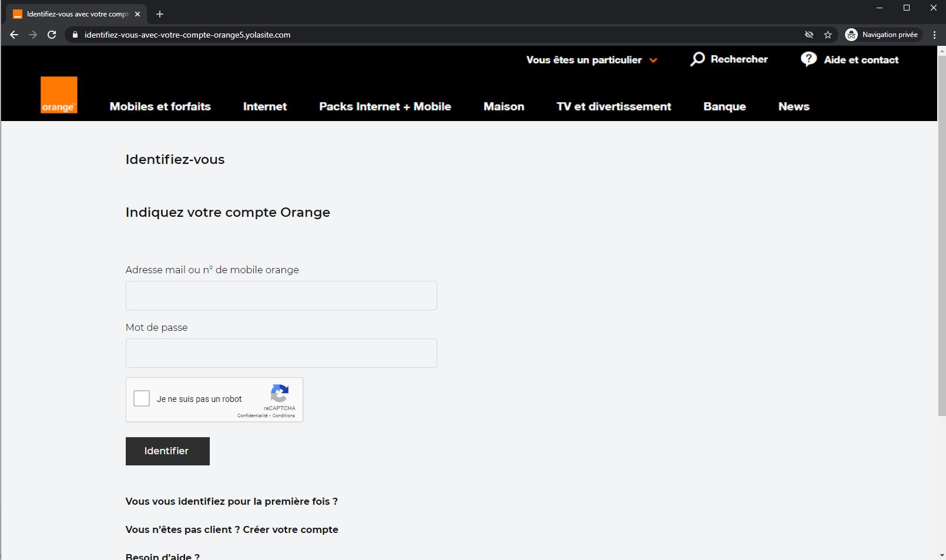Open News menu
Viewport: 946px width, 560px height.
coord(794,106)
